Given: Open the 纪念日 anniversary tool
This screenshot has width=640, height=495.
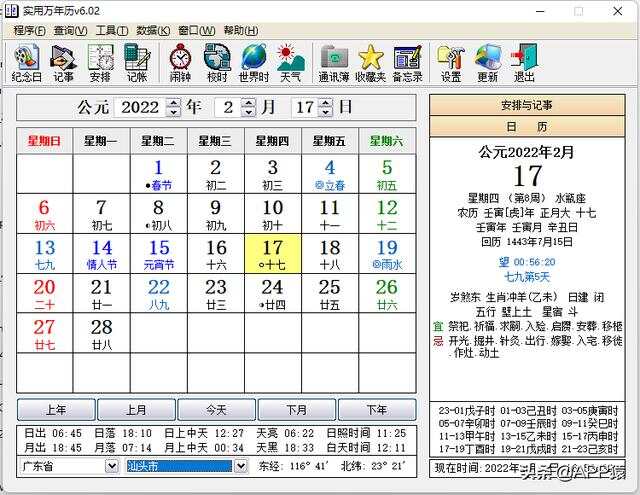Looking at the screenshot, I should tap(27, 63).
